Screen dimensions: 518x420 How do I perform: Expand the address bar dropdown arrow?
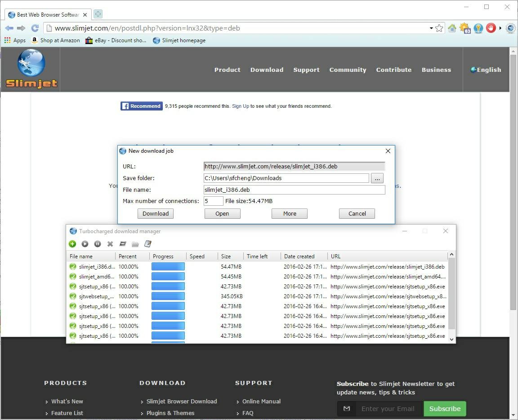(x=431, y=28)
